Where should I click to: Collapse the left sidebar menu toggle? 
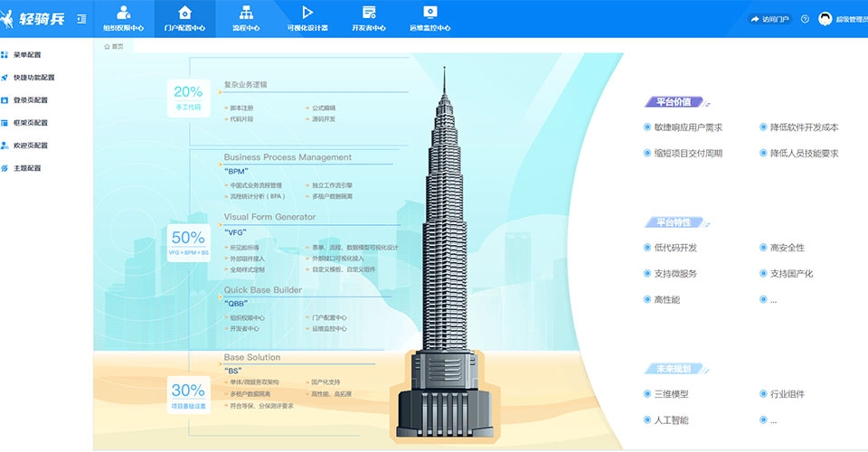coord(82,19)
